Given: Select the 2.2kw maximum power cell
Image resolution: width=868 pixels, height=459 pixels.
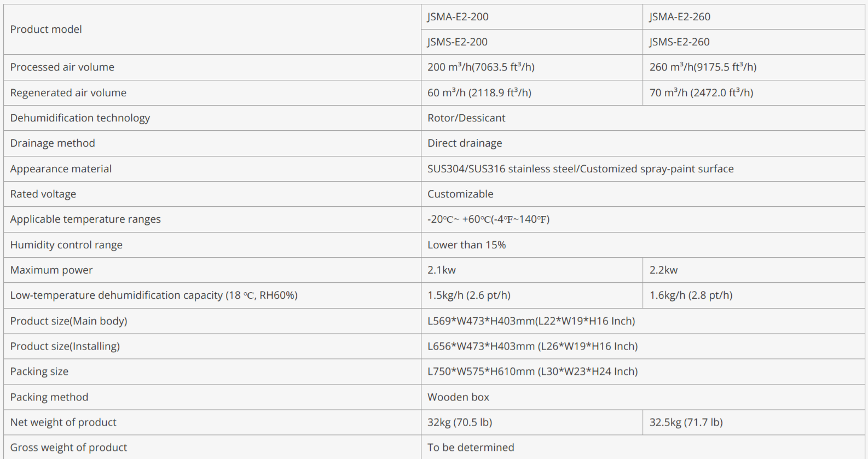Looking at the screenshot, I should coord(663,270).
